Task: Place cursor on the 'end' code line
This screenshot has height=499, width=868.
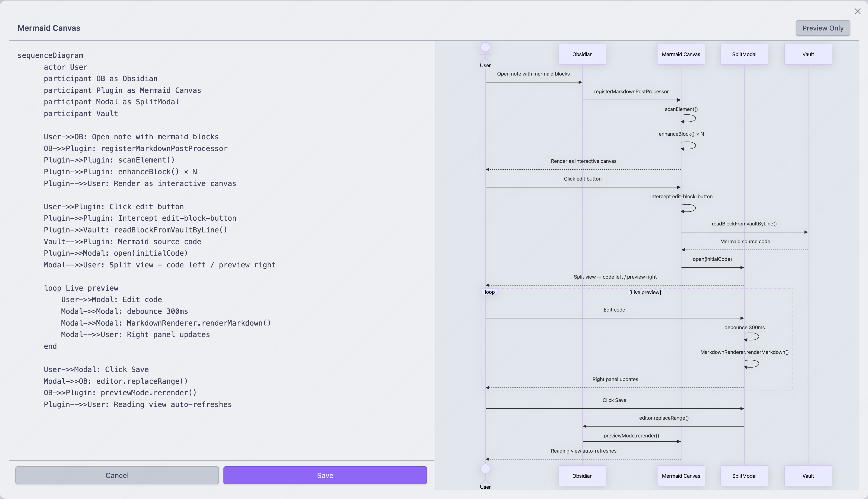Action: (50, 347)
